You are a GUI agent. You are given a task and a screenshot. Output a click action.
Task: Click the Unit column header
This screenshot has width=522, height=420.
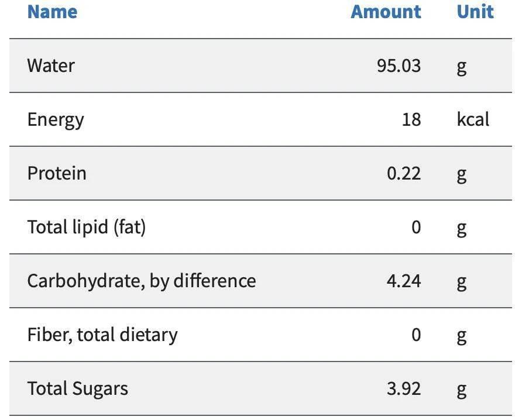475,12
